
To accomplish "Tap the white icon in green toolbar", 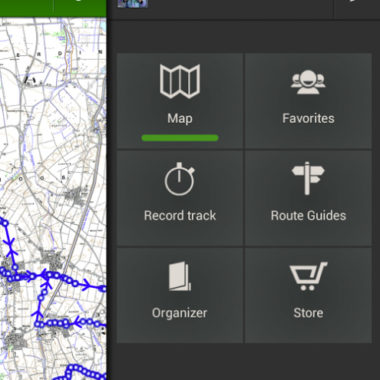I will coord(79,1).
